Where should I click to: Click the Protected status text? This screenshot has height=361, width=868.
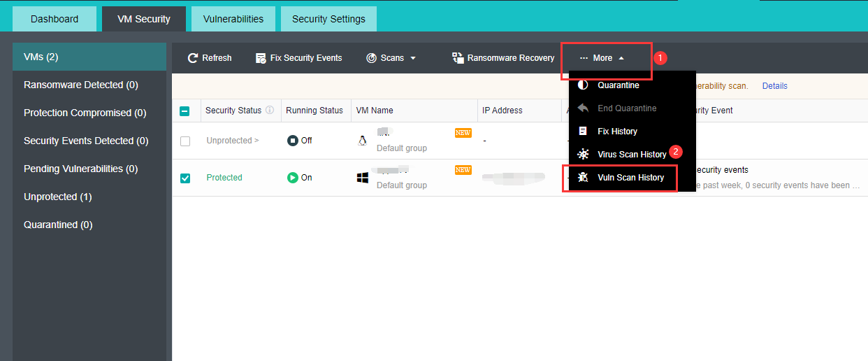tap(224, 178)
